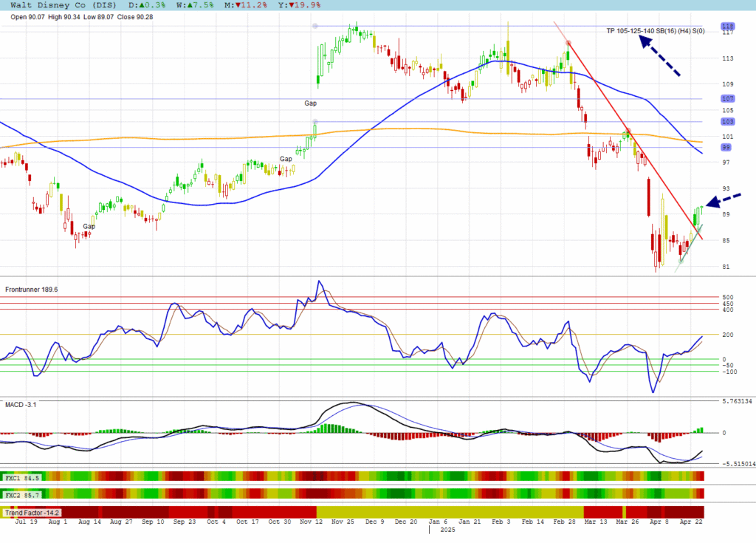
Task: Select the 99 price level tag
Action: coord(726,147)
